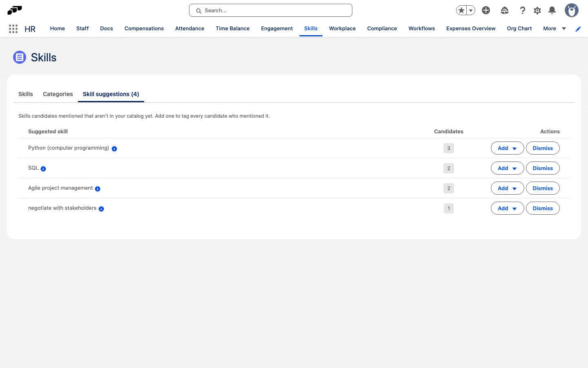Focus the global Search field
The height and width of the screenshot is (368, 588).
click(x=271, y=10)
